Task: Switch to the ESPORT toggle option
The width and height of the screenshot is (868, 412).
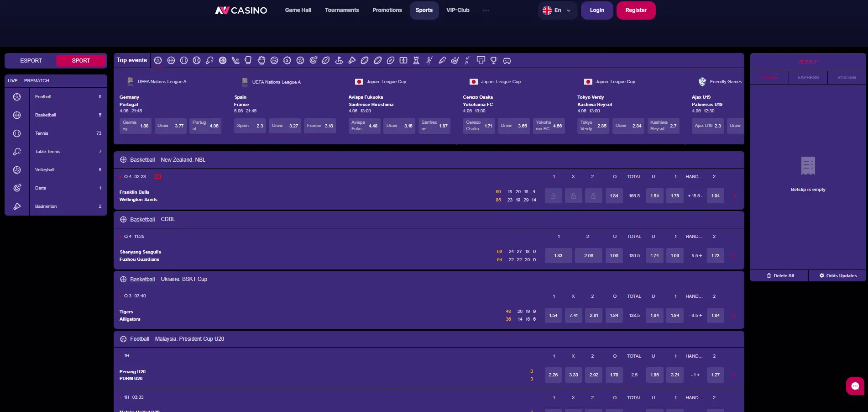Action: tap(31, 60)
